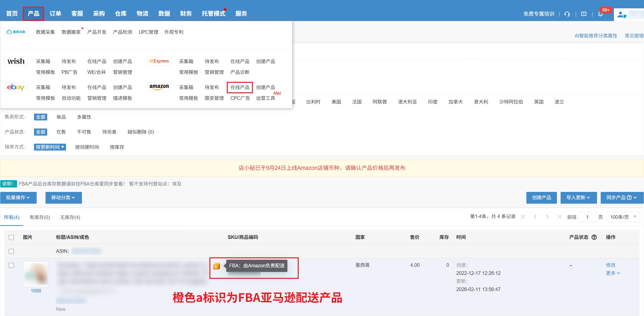This screenshot has height=316, width=644.
Task: Click the 创建产品 blue button
Action: [541, 198]
